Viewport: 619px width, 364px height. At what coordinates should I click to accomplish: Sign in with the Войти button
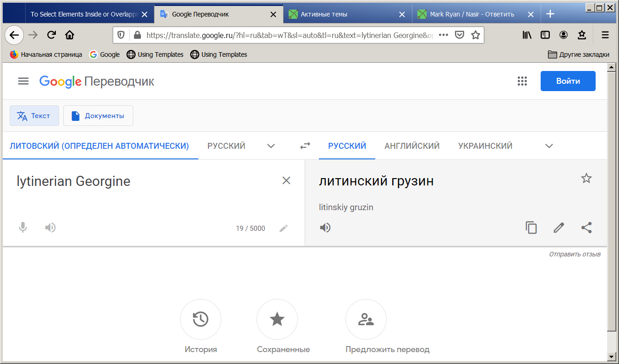coord(568,81)
